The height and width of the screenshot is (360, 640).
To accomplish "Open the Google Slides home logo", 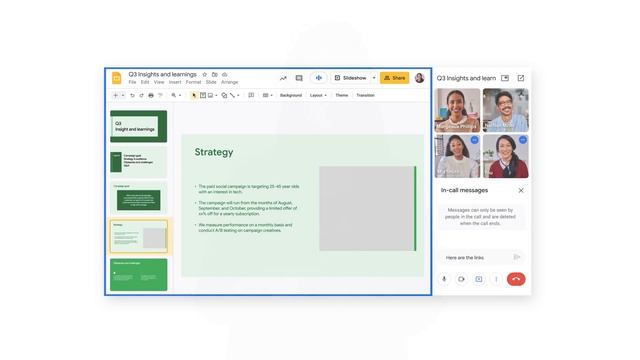I will (x=116, y=78).
